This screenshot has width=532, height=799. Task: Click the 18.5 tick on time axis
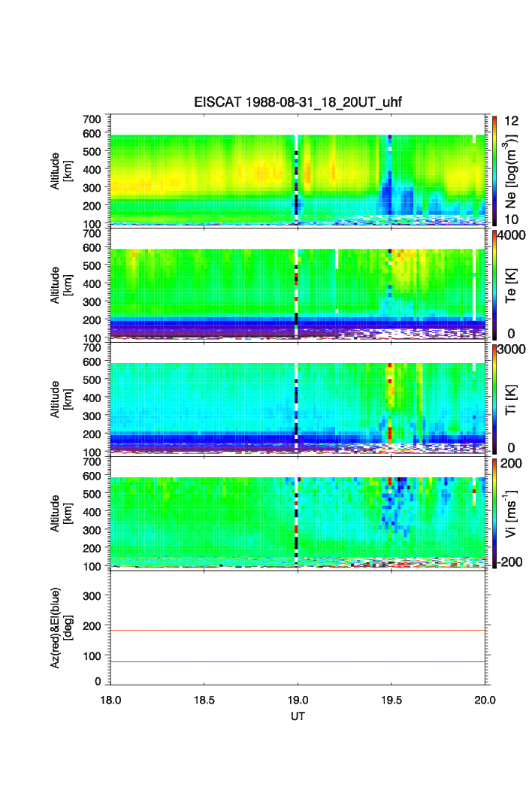204,700
